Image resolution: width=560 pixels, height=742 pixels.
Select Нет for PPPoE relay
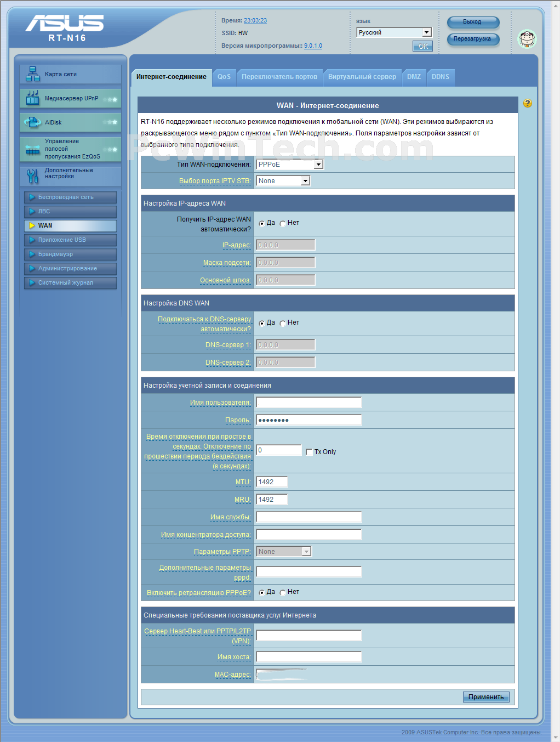283,592
